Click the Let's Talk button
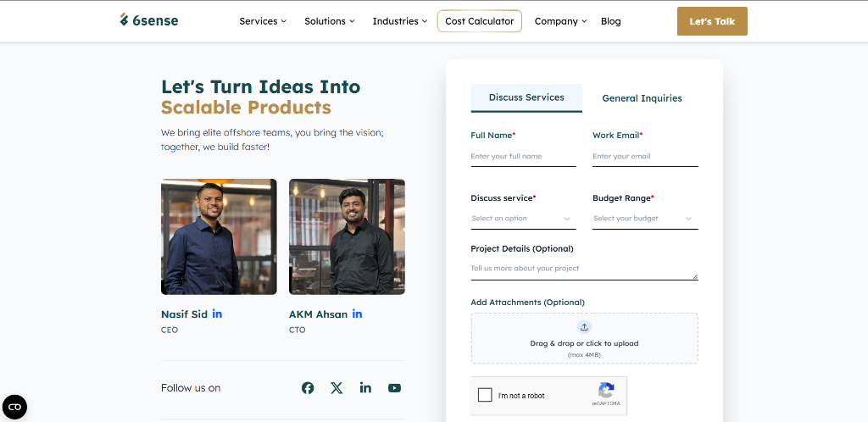 tap(712, 21)
